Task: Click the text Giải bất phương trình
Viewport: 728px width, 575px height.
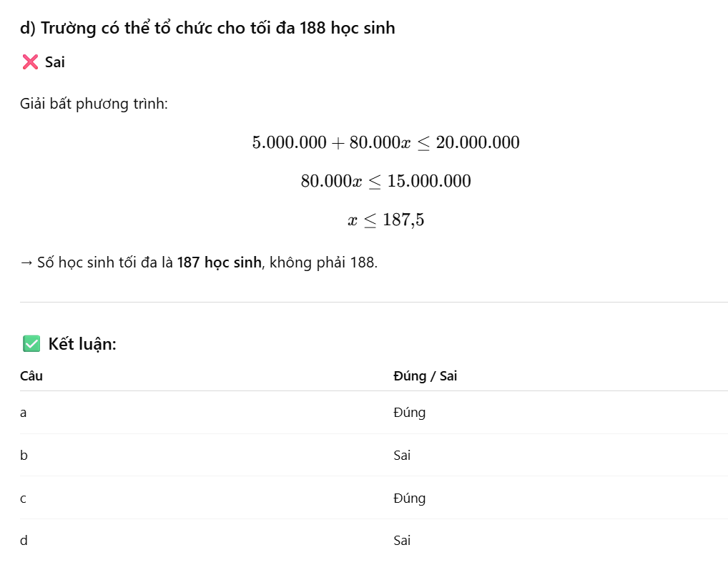Action: 94,104
